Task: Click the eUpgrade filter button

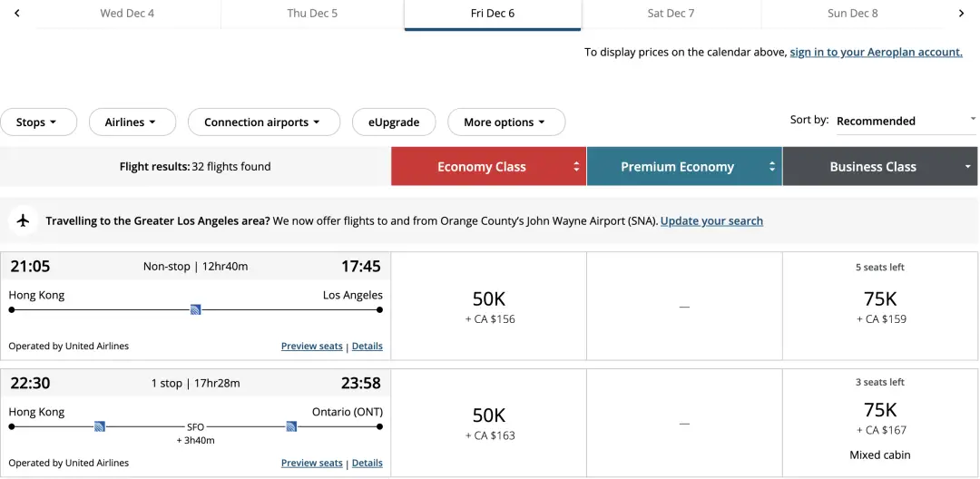Action: [394, 122]
